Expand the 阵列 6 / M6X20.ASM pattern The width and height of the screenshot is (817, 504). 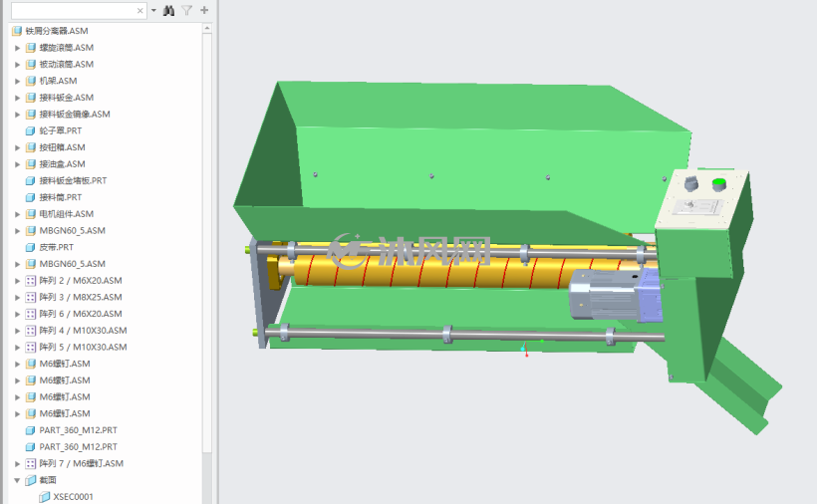tap(17, 315)
